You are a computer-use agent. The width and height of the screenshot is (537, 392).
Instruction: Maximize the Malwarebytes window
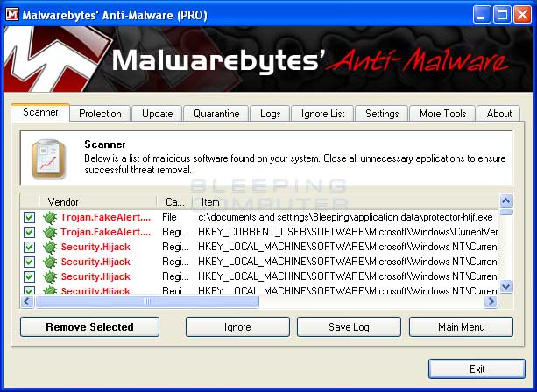pos(502,15)
